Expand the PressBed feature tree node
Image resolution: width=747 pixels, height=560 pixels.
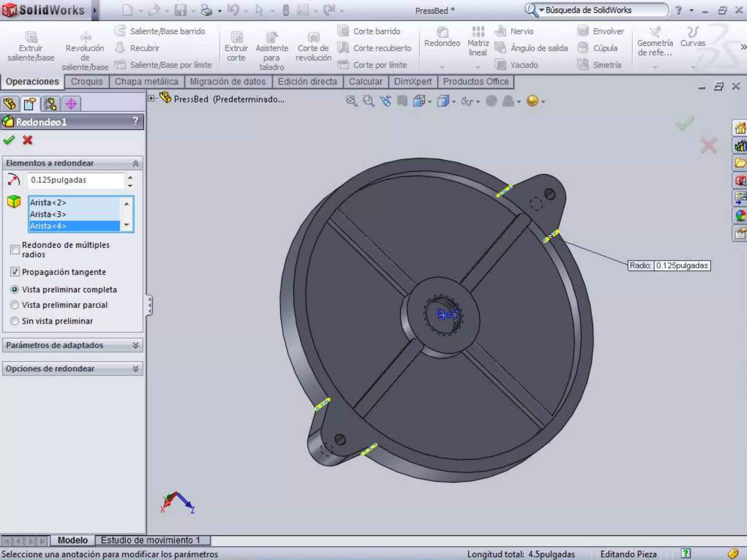[151, 98]
